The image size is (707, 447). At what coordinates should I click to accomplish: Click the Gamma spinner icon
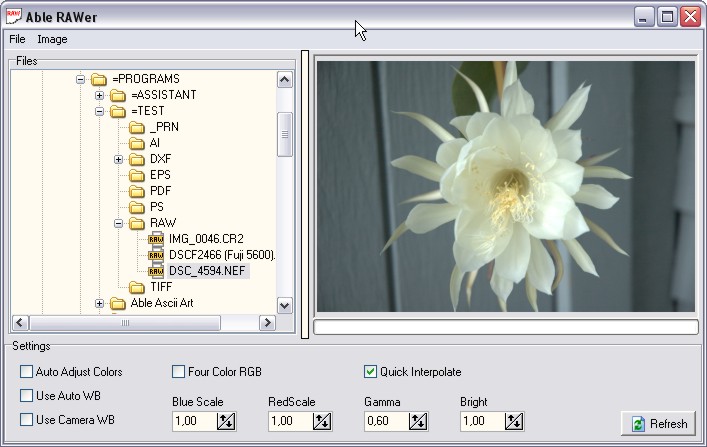click(418, 422)
